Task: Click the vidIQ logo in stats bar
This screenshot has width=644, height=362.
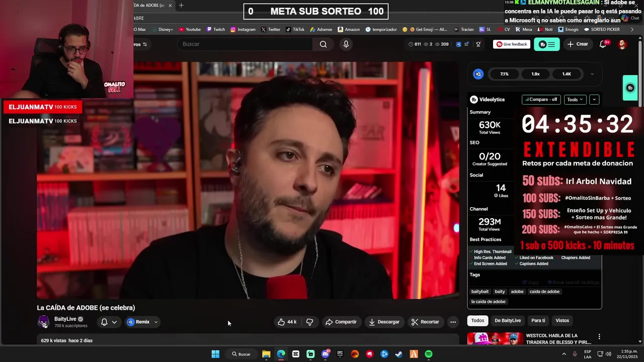Action: [x=478, y=74]
